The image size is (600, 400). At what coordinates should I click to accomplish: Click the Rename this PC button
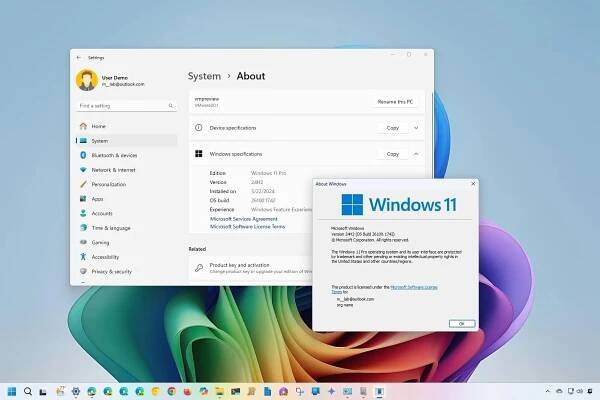(398, 103)
